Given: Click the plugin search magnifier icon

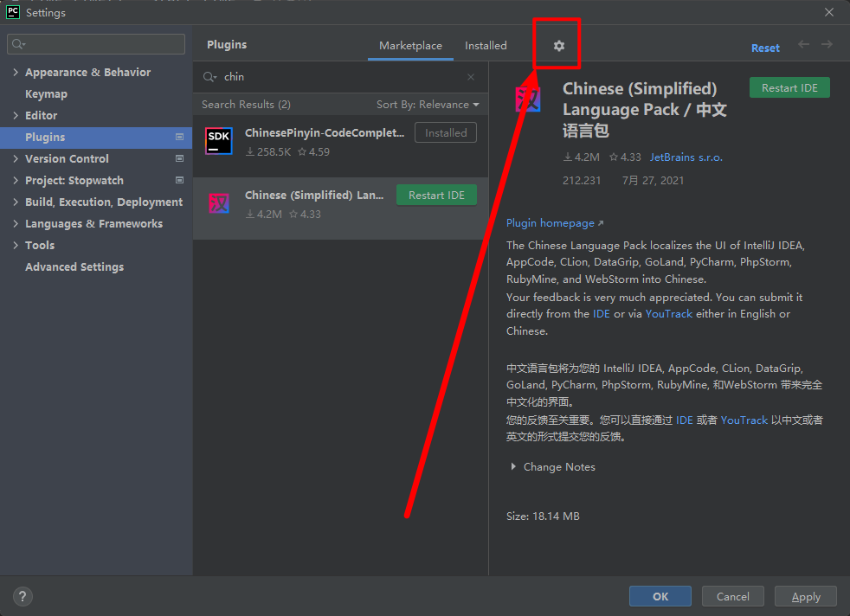Looking at the screenshot, I should click(x=209, y=77).
